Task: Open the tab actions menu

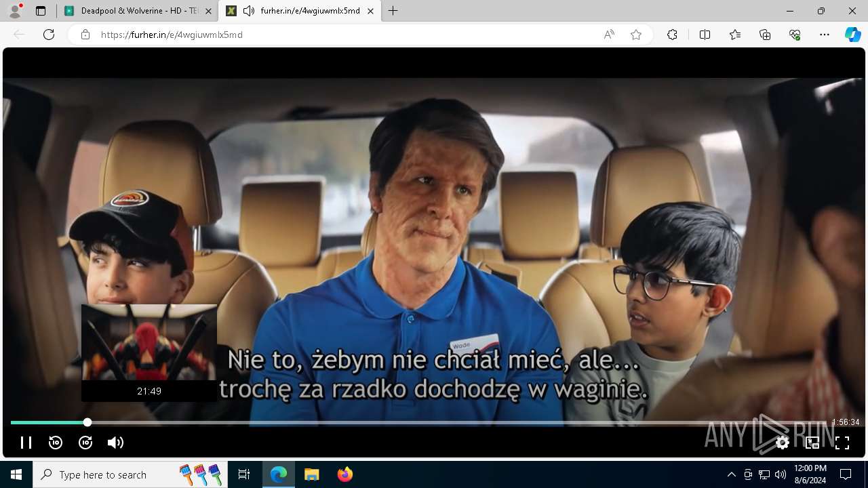Action: click(x=41, y=11)
